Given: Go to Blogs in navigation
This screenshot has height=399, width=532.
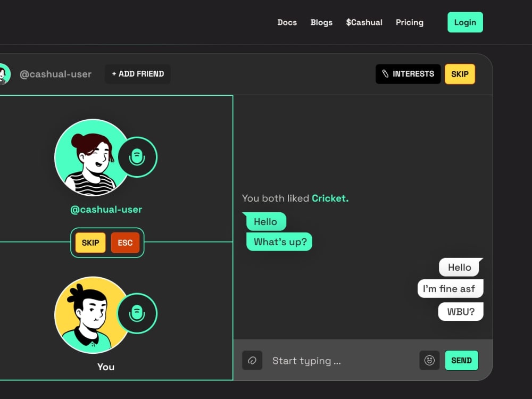Looking at the screenshot, I should tap(321, 22).
